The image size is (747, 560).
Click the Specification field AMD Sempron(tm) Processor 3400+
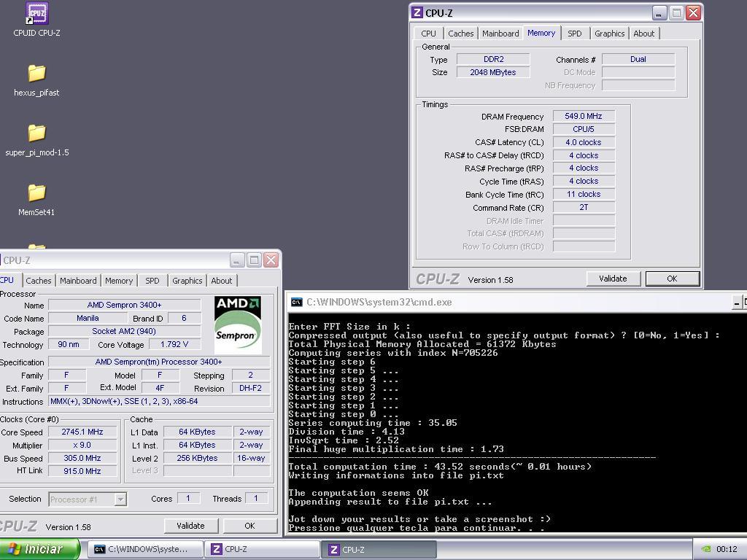159,362
